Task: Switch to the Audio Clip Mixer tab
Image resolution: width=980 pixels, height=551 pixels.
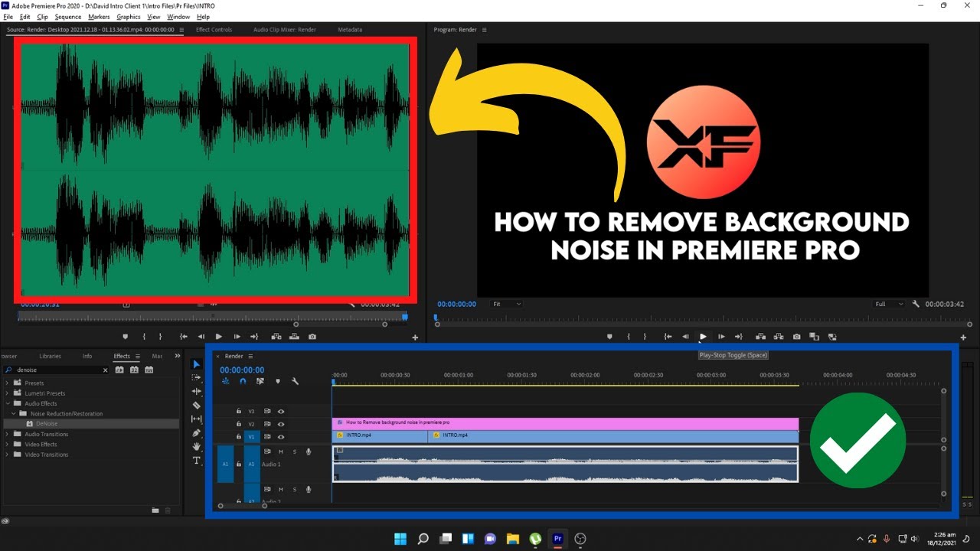Action: [285, 30]
